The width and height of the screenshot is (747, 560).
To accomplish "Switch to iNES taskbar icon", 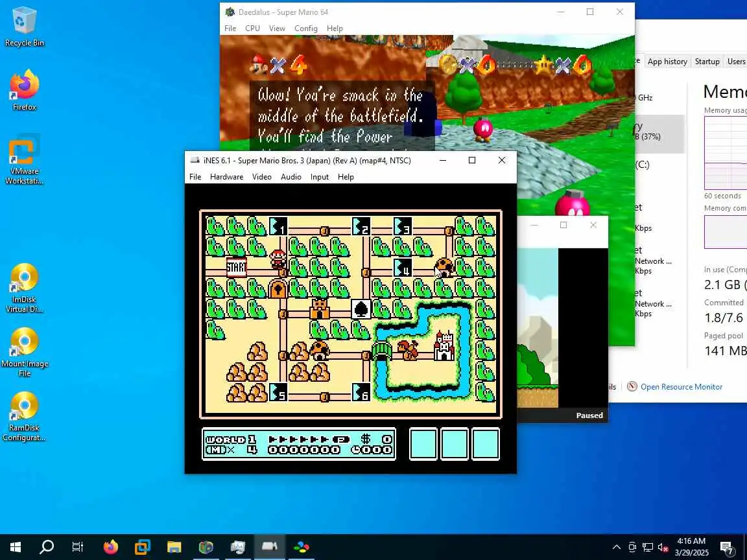I will 269,546.
